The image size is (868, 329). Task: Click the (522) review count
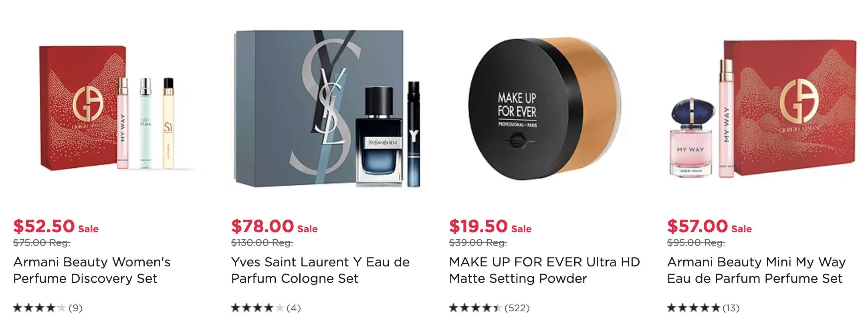517,308
